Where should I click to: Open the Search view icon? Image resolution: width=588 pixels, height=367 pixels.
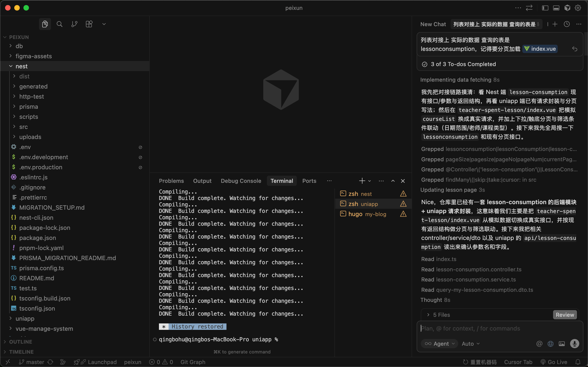pos(59,24)
